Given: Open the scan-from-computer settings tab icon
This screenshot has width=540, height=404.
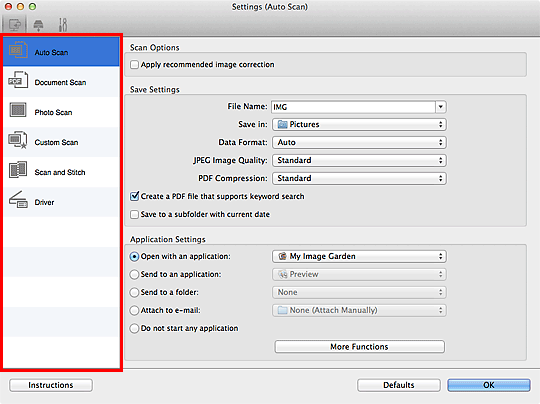Looking at the screenshot, I should [14, 25].
